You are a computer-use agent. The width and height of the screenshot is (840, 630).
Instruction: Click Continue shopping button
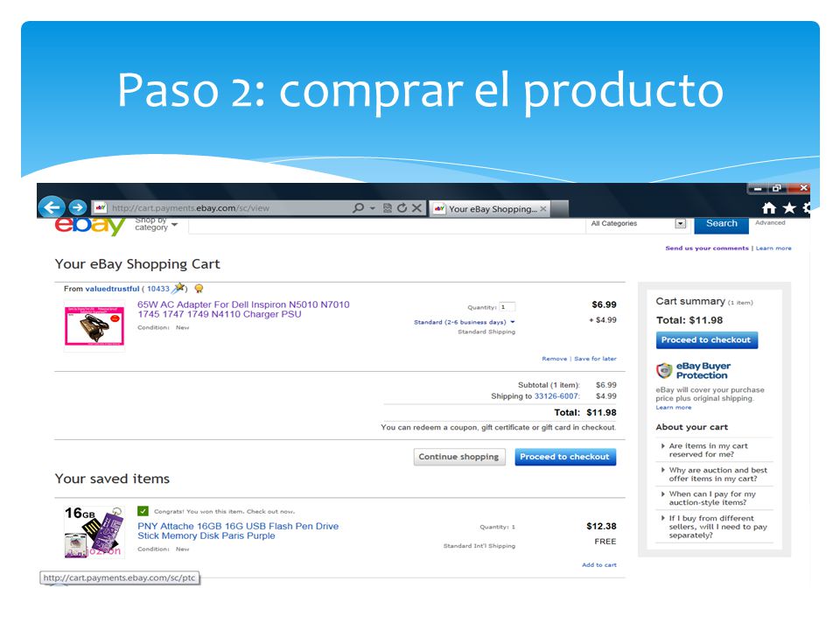tap(459, 457)
